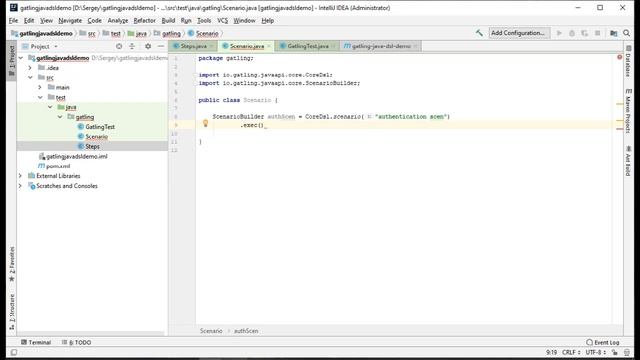The width and height of the screenshot is (640, 360).
Task: Click the scroll-from-source target icon
Action: pos(119,47)
